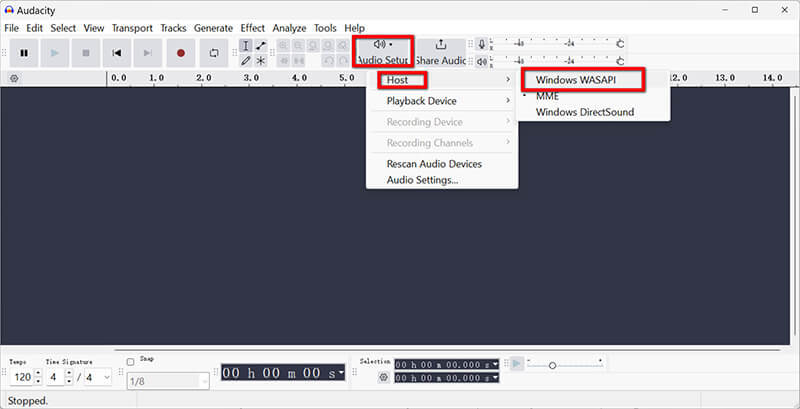The image size is (800, 409).
Task: Select the Envelope tool
Action: click(261, 46)
